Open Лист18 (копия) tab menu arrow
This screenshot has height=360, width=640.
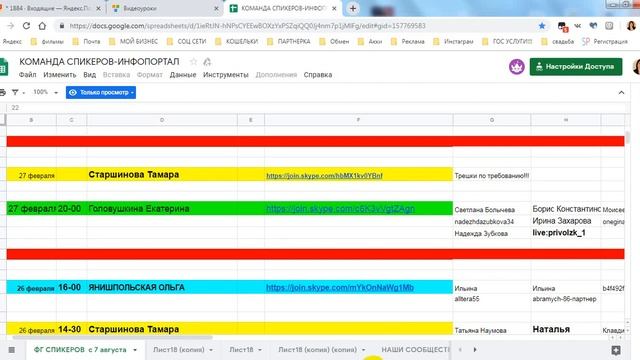point(211,350)
